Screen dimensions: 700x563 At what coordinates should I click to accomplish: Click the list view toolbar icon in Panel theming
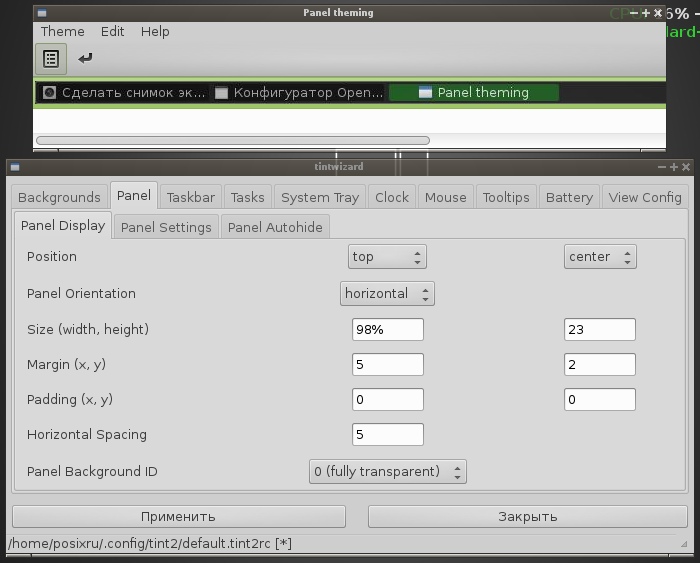pyautogui.click(x=51, y=59)
